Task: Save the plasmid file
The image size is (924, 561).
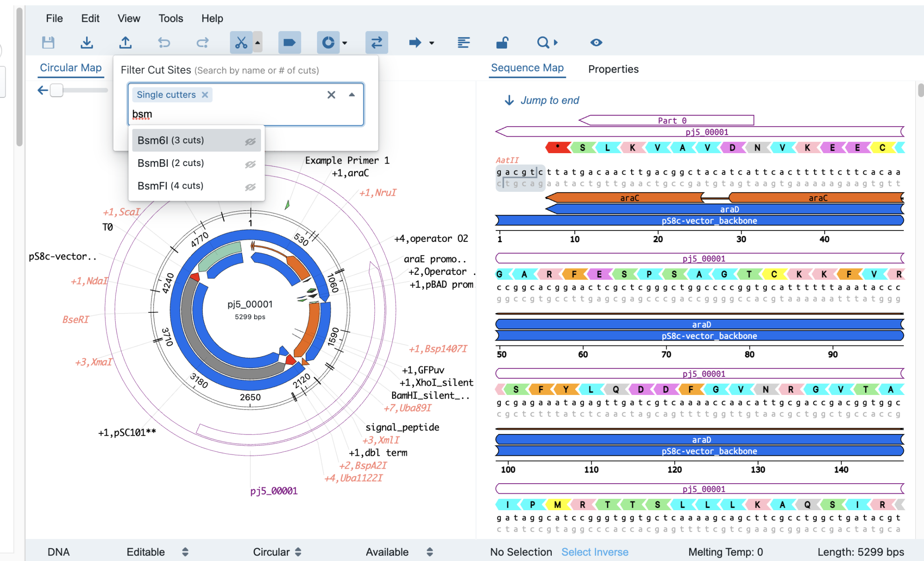Action: click(x=48, y=42)
